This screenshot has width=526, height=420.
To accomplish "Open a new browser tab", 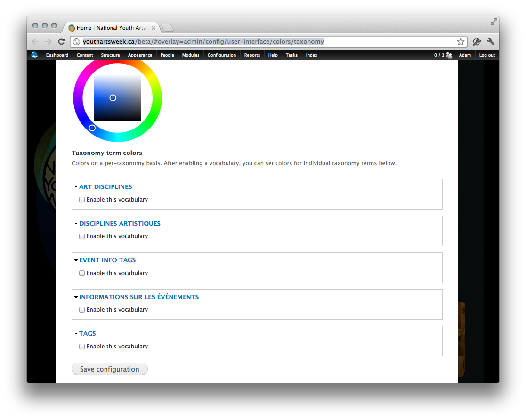I will (168, 28).
